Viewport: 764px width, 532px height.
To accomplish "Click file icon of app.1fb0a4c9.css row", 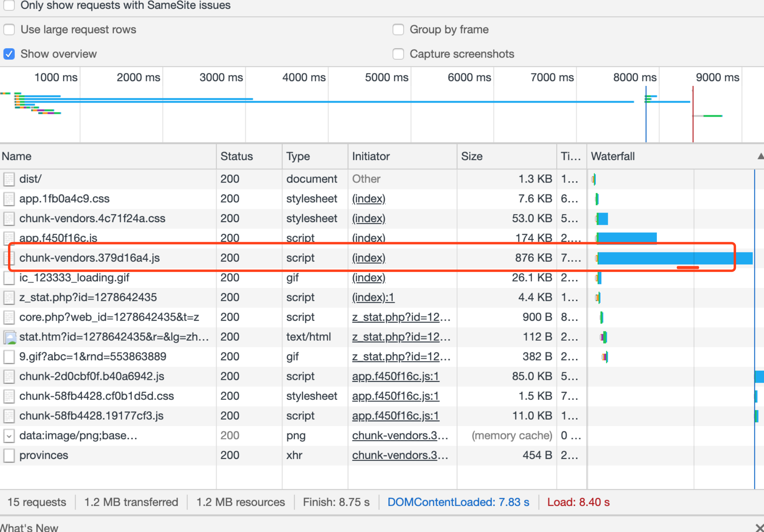I will (x=9, y=199).
